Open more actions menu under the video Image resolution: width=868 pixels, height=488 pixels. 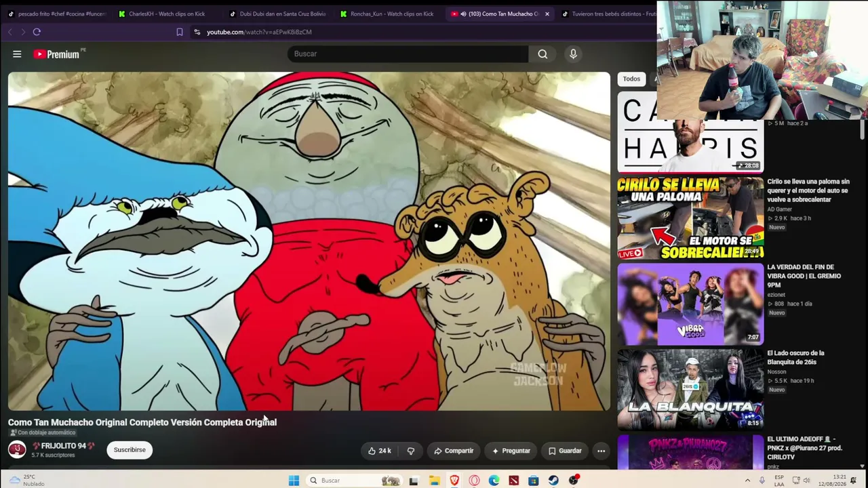pyautogui.click(x=601, y=451)
